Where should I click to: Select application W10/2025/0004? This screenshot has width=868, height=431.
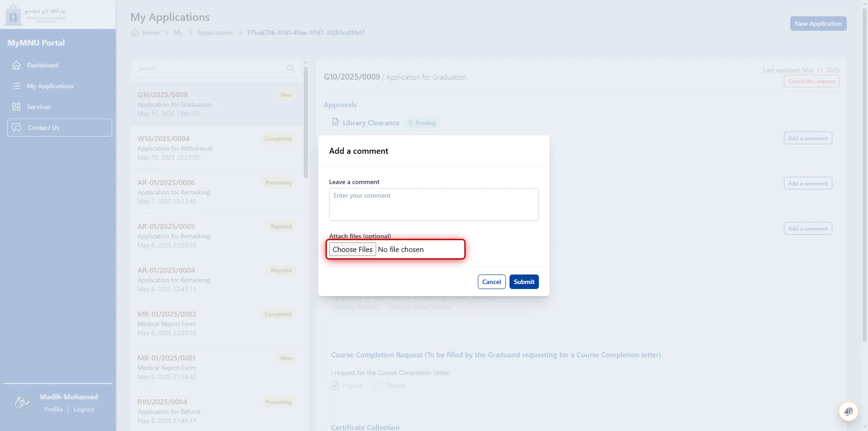click(x=216, y=148)
